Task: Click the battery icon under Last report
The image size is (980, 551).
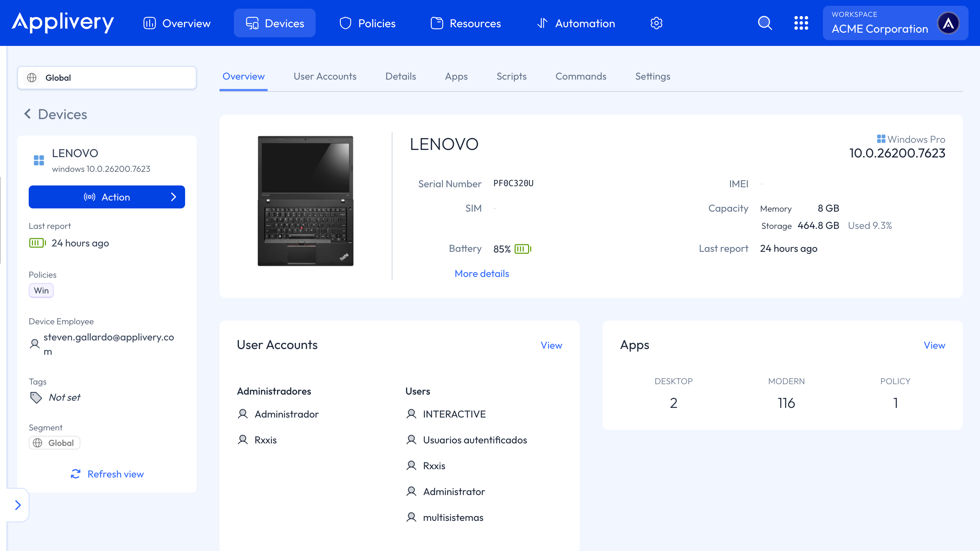Action: point(37,243)
